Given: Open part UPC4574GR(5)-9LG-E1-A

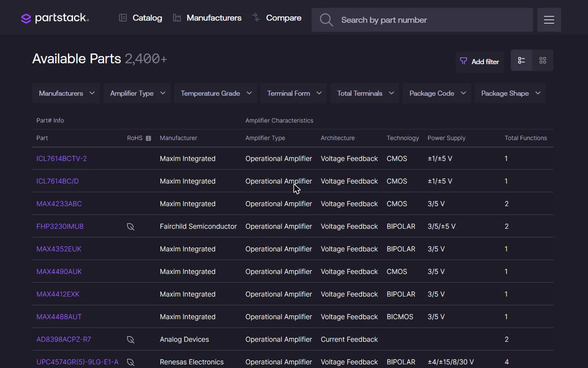Looking at the screenshot, I should tap(78, 362).
